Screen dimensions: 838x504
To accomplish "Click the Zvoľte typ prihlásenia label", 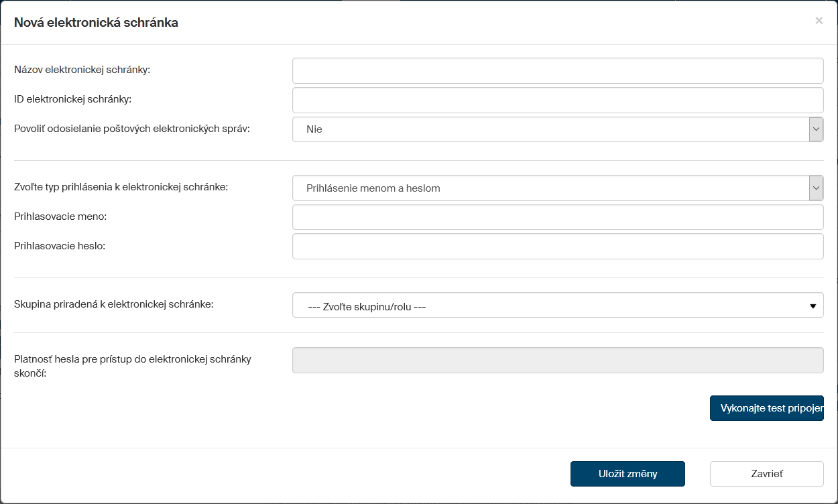I will [x=121, y=187].
